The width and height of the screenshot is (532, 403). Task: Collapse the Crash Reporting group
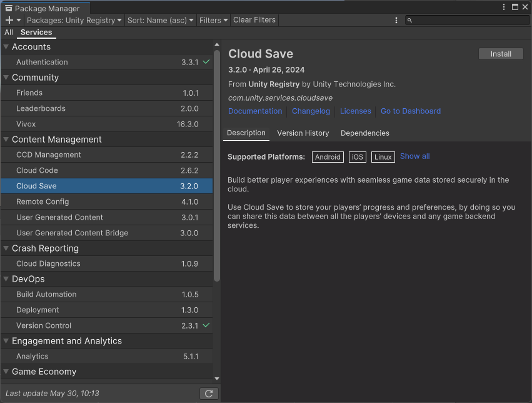[6, 248]
